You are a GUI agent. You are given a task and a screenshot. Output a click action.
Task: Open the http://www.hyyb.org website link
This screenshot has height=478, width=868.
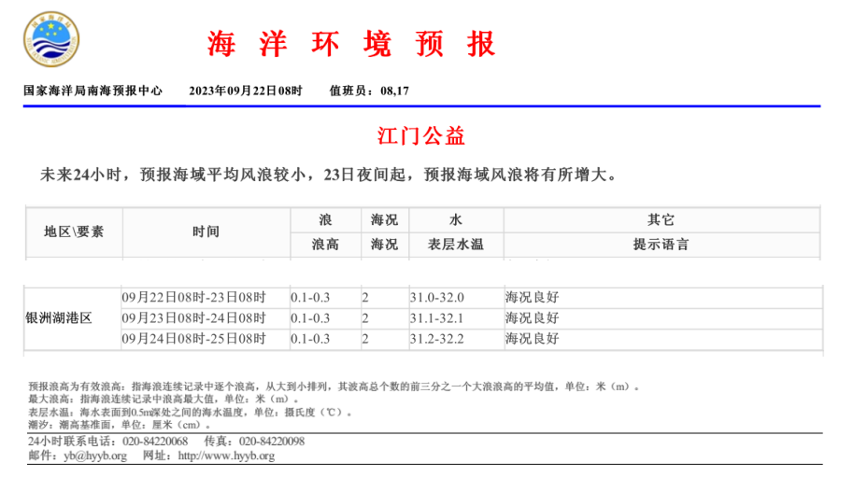pos(225,456)
